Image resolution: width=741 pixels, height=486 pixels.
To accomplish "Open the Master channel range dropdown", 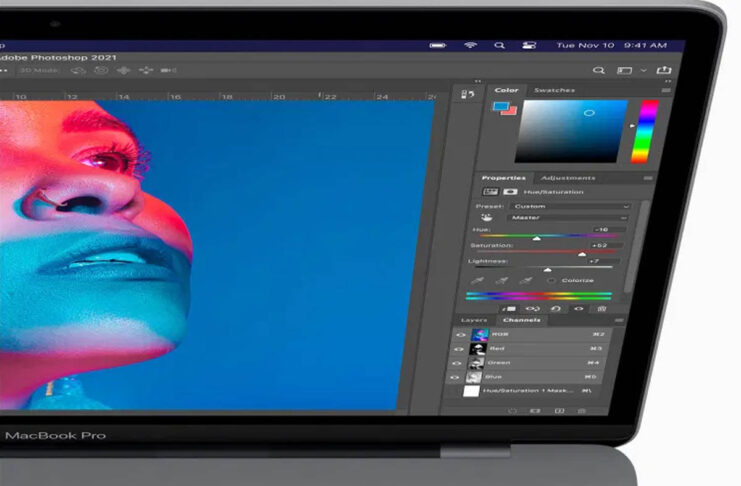I will pos(567,218).
